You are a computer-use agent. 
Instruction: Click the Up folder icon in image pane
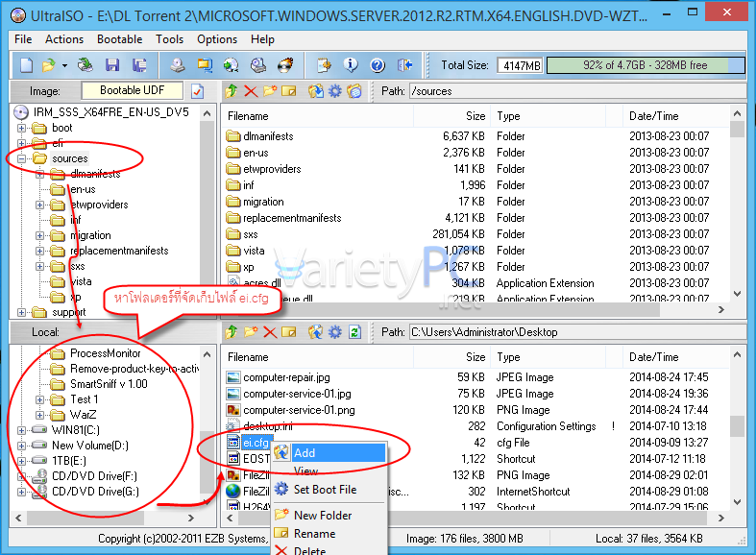[232, 90]
